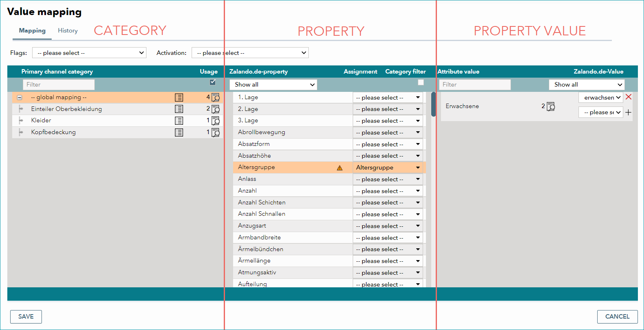Switch to the History tab

click(68, 30)
